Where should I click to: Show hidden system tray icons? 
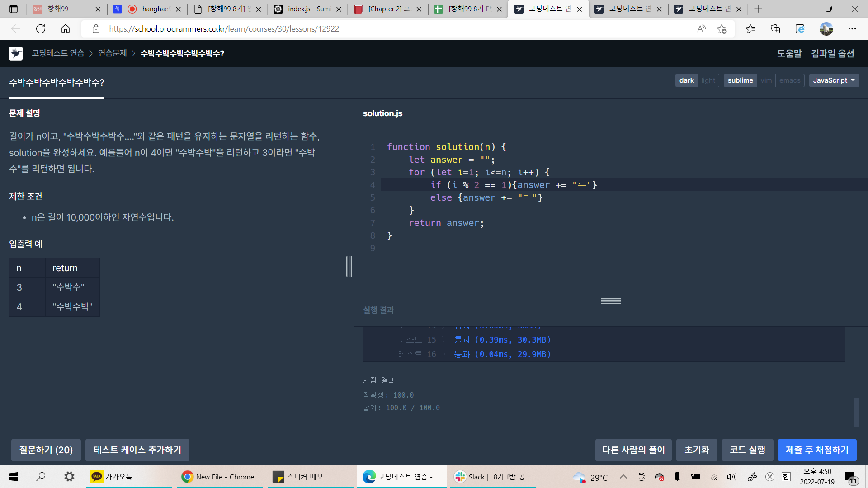[623, 477]
